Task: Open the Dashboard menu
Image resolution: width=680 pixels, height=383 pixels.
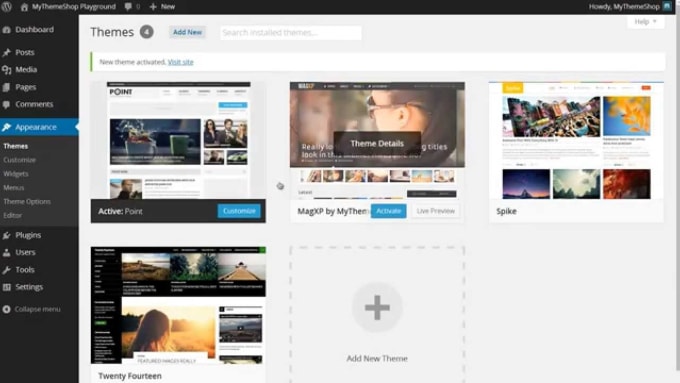Action: coord(35,29)
